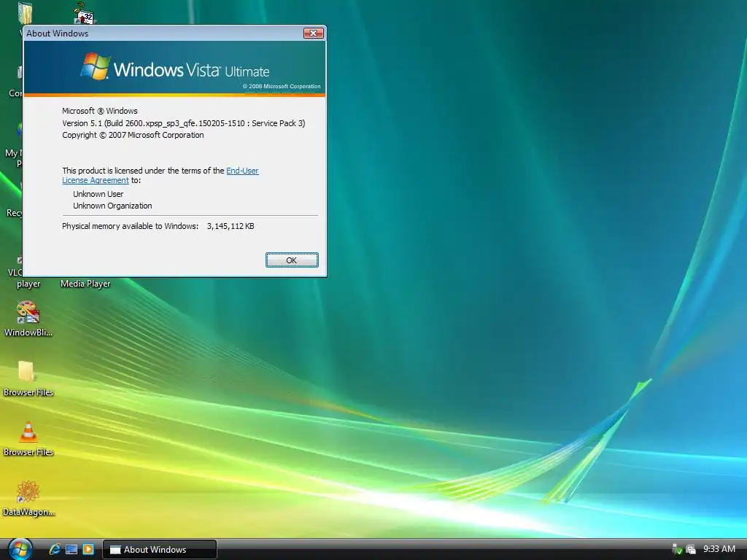
Task: Click OK in the About Windows dialog
Action: [x=292, y=260]
